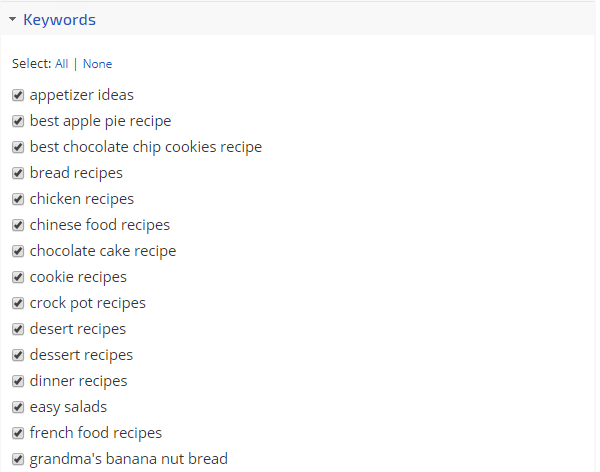Uncheck dinner recipes keyword

click(18, 381)
